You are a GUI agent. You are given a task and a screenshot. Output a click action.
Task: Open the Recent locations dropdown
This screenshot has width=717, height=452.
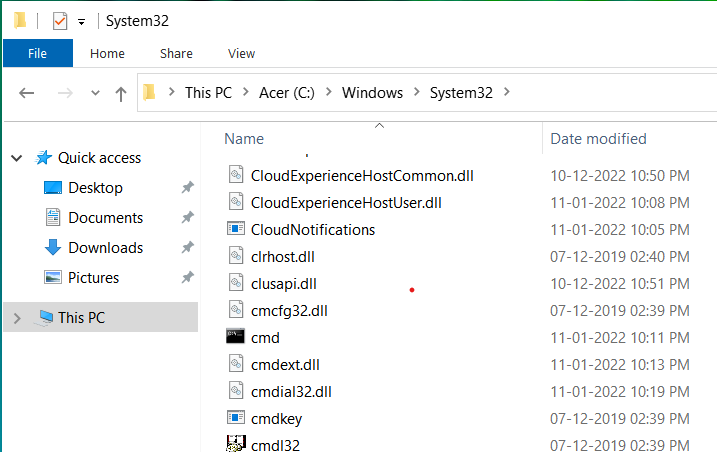tap(95, 93)
